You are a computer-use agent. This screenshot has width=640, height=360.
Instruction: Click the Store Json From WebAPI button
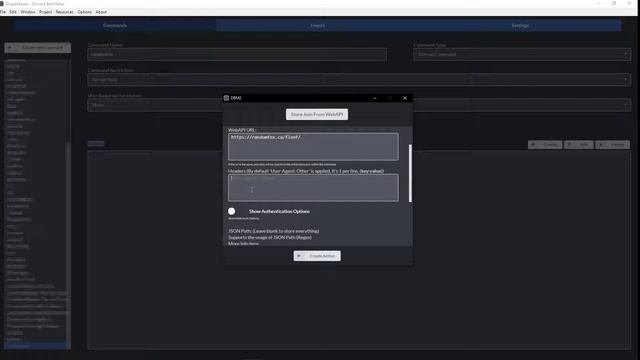[x=317, y=114]
